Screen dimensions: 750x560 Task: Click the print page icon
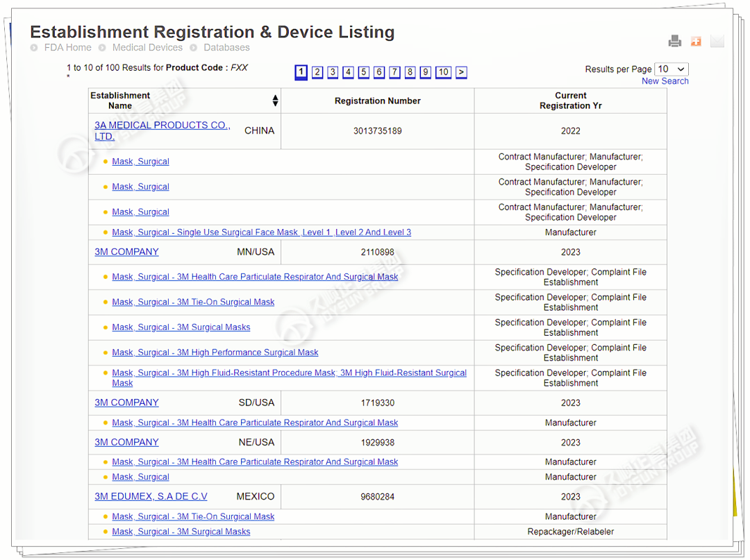tap(674, 42)
